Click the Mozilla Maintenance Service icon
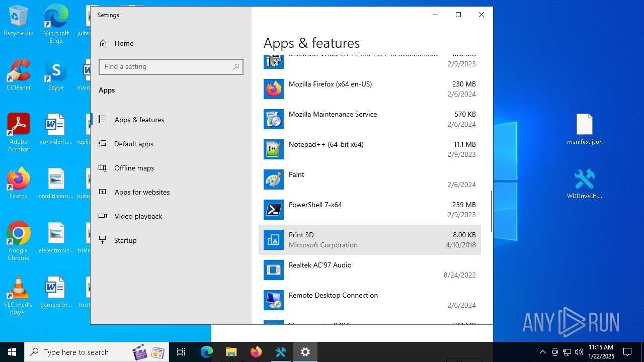This screenshot has height=362, width=644. click(274, 119)
